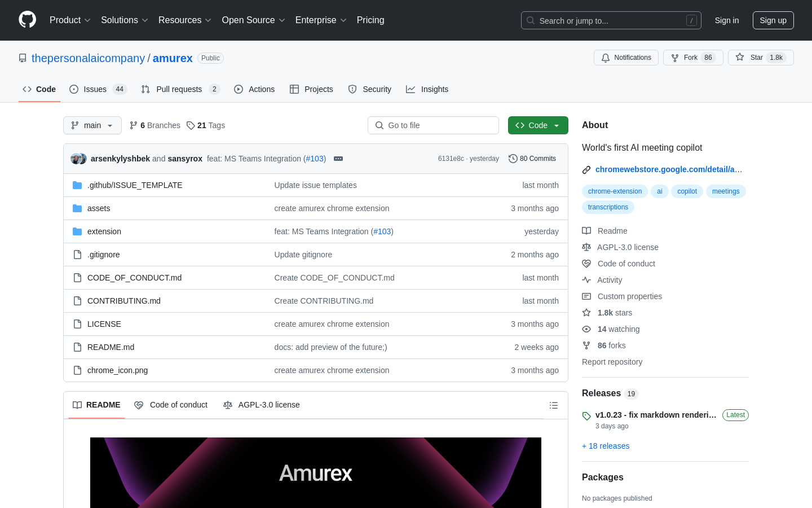
Task: Fork the repository using the Fork button
Action: (x=693, y=58)
